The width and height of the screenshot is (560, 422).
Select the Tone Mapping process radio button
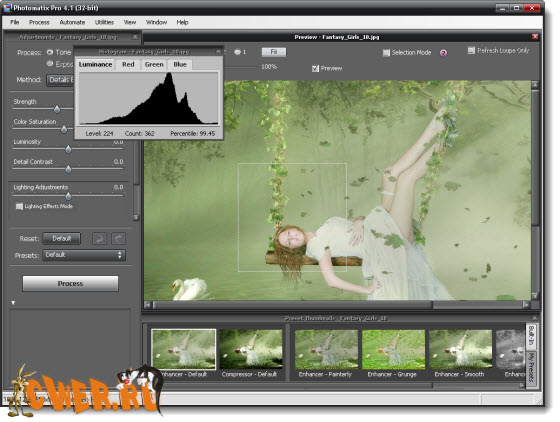coord(50,52)
